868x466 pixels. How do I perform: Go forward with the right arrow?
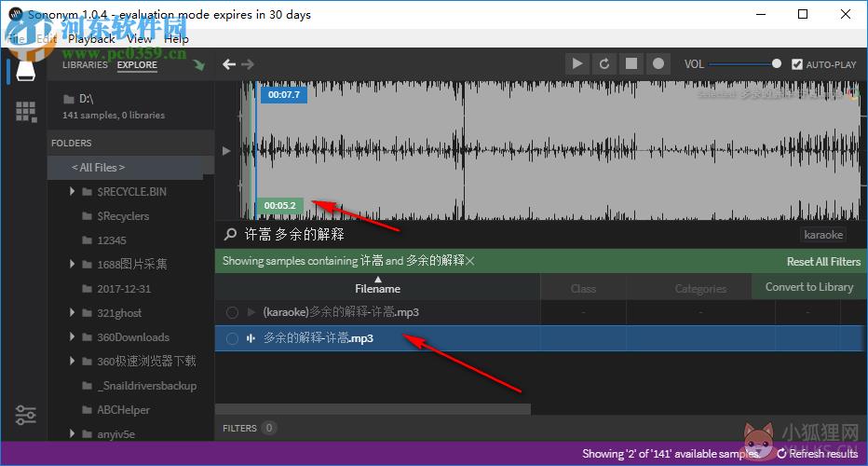pos(248,64)
